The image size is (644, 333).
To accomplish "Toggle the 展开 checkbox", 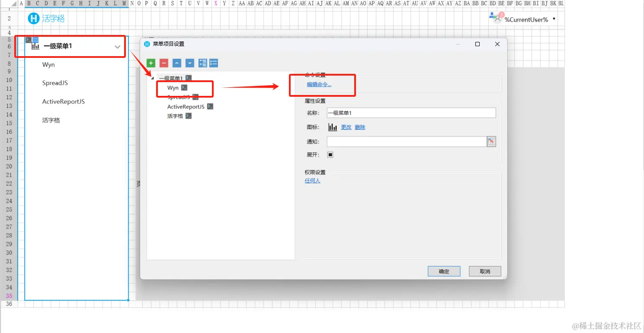I will [x=330, y=155].
